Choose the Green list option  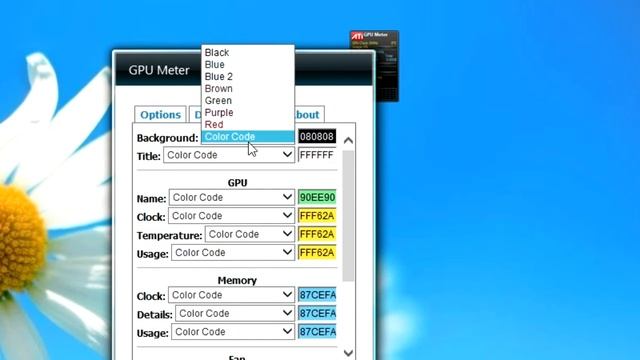(x=248, y=100)
